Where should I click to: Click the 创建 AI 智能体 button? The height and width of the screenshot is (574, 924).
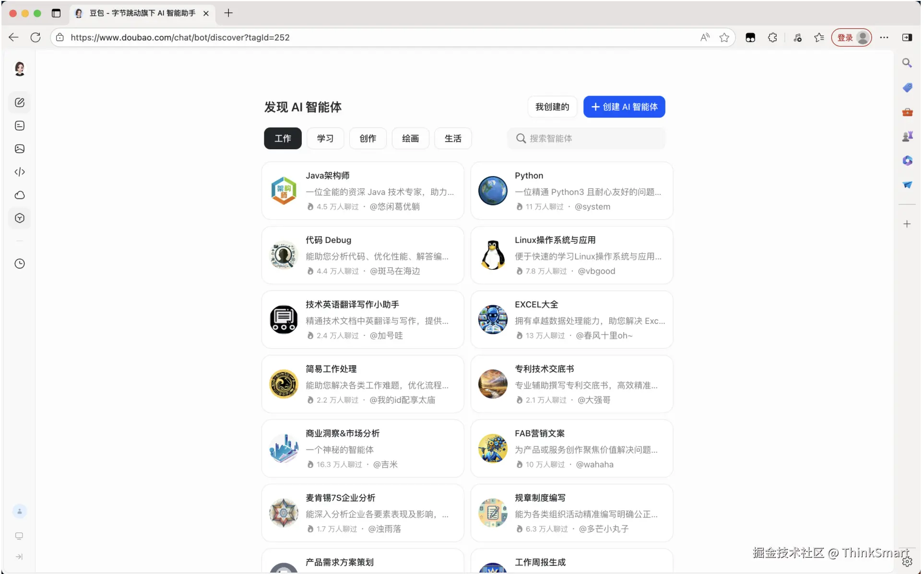click(624, 107)
